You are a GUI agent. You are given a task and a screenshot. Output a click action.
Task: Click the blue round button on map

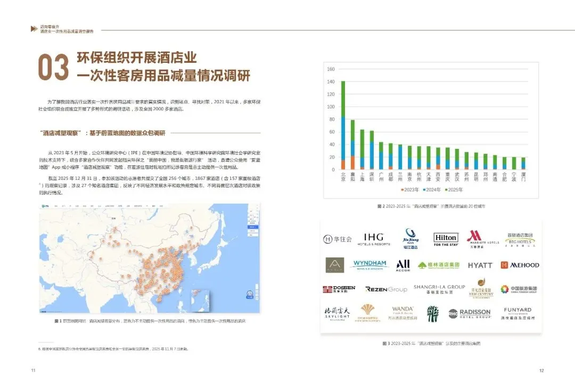pyautogui.click(x=250, y=294)
